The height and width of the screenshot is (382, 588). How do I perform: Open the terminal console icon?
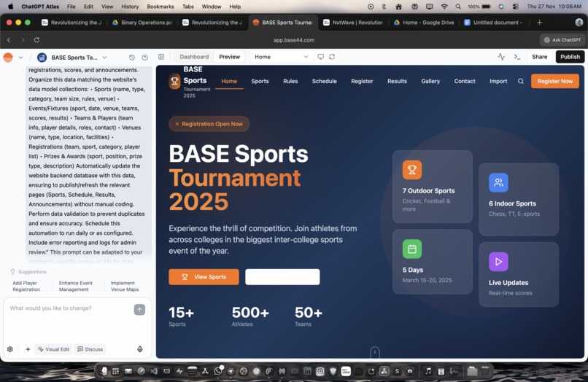pos(517,57)
